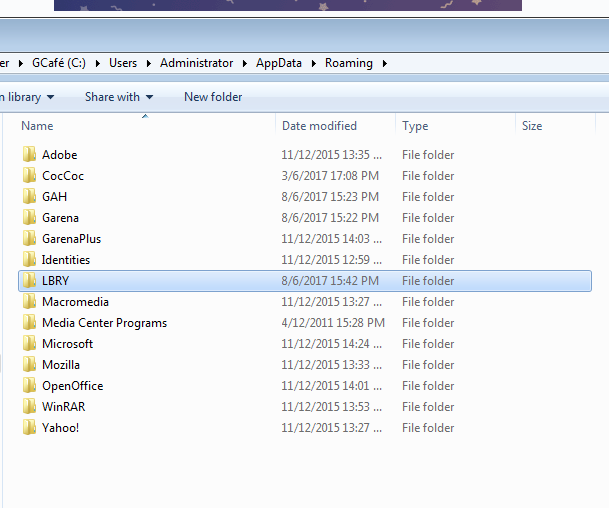Select the GarenaPlus folder name

click(71, 238)
